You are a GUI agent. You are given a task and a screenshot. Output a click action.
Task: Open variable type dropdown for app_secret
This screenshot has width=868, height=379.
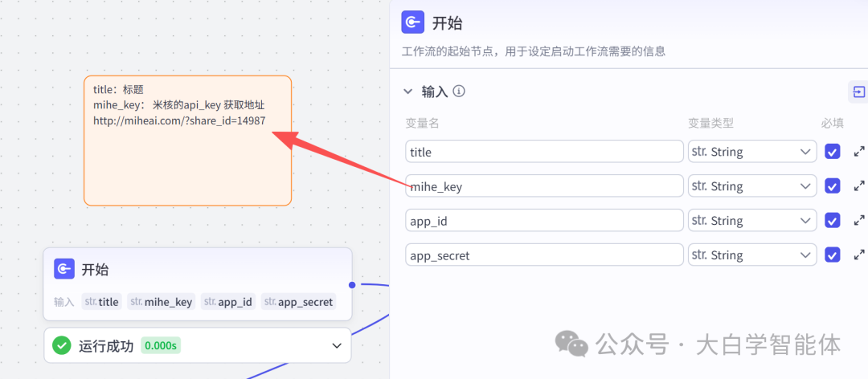[x=752, y=255]
